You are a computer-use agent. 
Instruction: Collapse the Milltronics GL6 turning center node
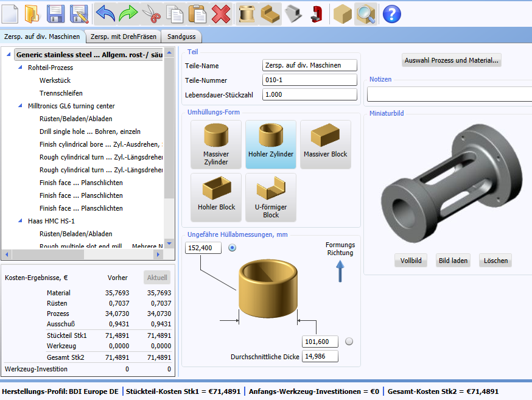tap(20, 106)
